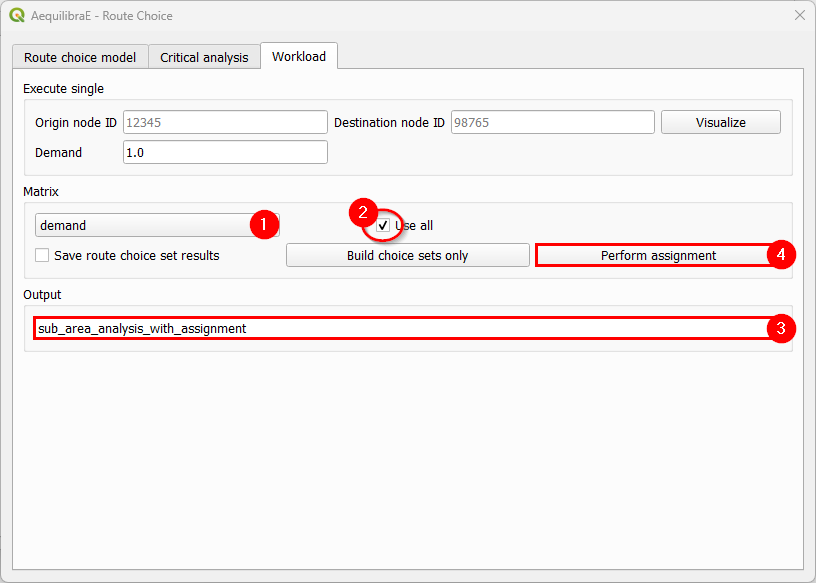Click the AequilibraE - Route Choice title bar

(x=400, y=16)
